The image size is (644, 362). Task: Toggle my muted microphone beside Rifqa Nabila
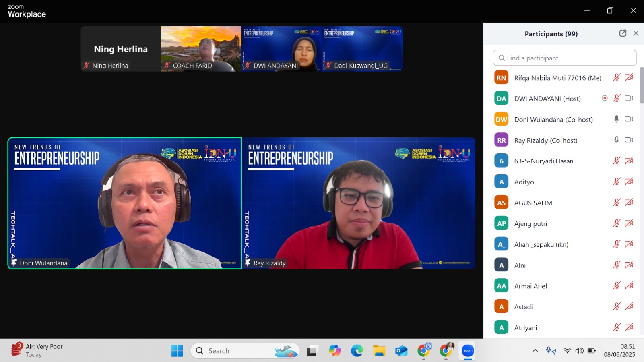617,78
